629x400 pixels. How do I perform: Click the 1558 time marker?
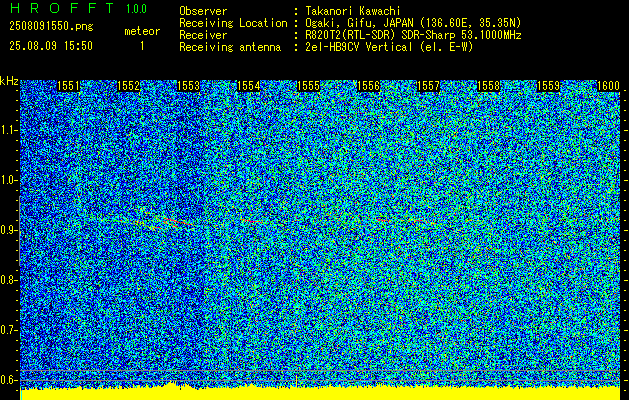488,86
